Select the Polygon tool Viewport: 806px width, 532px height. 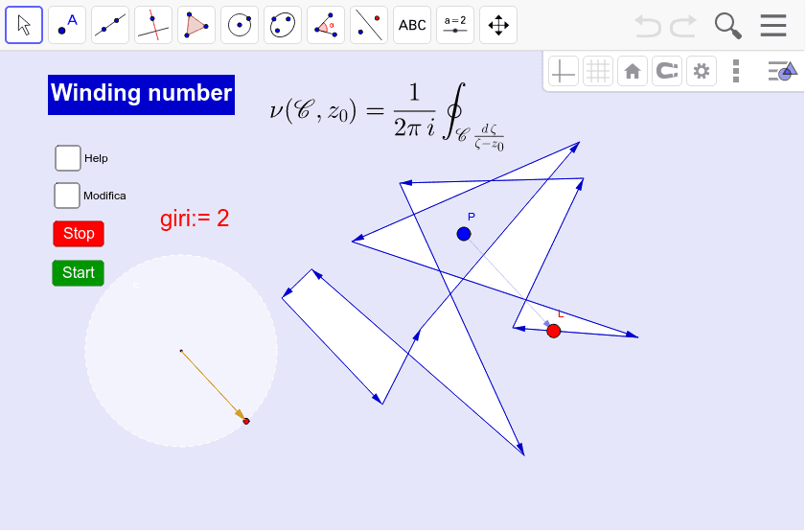point(196,25)
